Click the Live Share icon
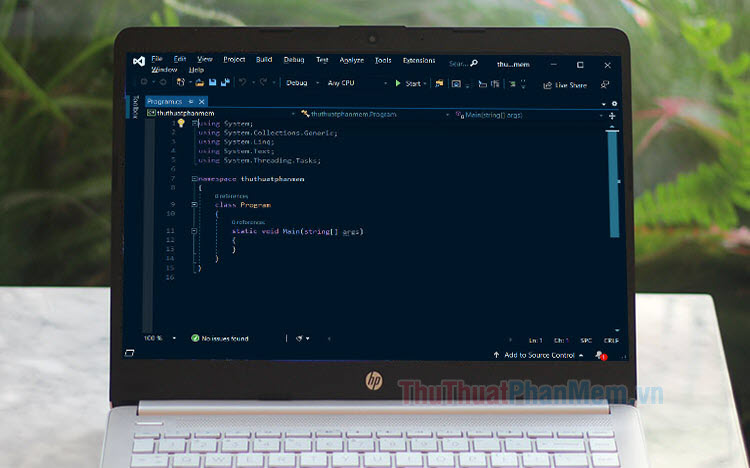 pos(548,85)
